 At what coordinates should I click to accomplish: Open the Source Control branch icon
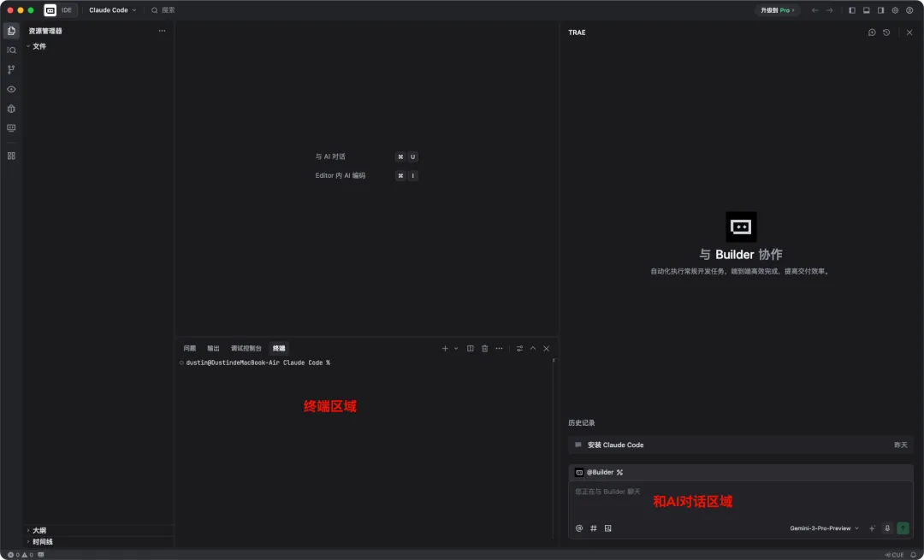tap(11, 69)
